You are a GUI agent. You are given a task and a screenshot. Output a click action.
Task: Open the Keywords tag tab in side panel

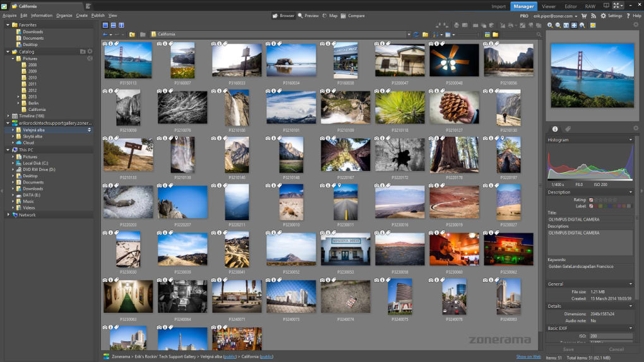pos(568,129)
